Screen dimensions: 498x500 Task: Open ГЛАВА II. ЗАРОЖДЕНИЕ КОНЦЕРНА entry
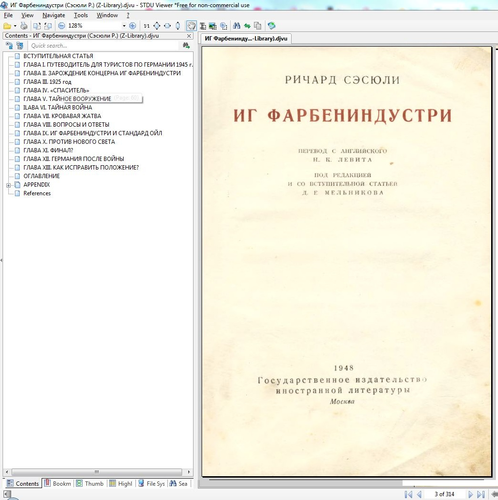tap(102, 73)
